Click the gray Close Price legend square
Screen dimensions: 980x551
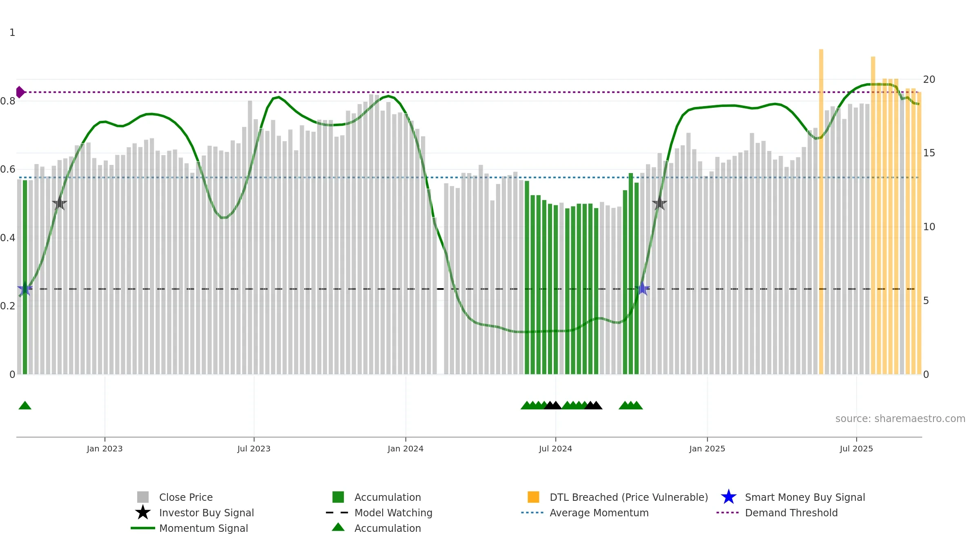(143, 497)
